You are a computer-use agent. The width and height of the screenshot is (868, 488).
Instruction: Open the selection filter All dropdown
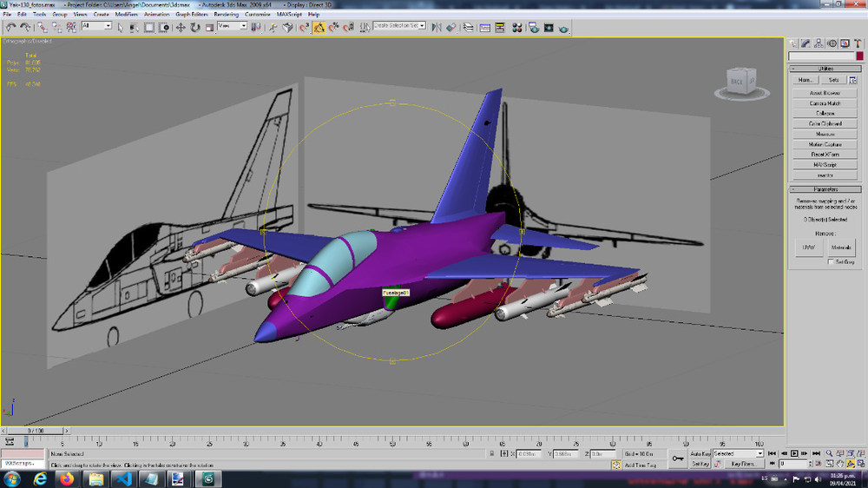click(x=96, y=26)
